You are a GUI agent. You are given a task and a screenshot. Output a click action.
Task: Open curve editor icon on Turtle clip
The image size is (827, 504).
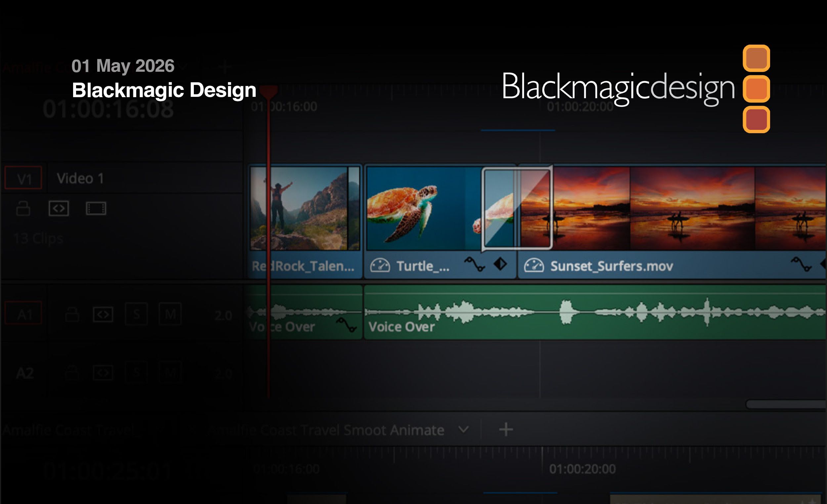click(x=475, y=264)
